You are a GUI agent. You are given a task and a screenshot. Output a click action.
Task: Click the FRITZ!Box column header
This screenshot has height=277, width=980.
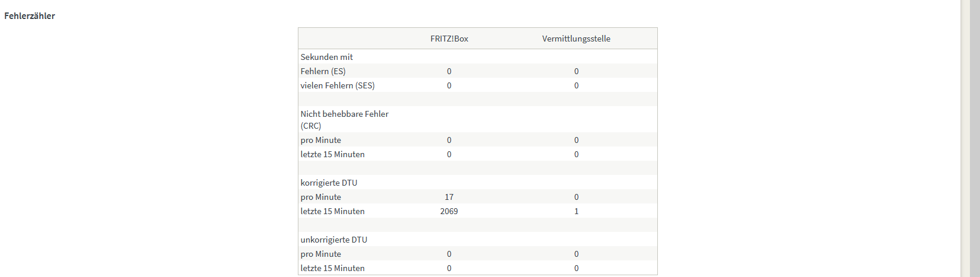click(x=449, y=39)
